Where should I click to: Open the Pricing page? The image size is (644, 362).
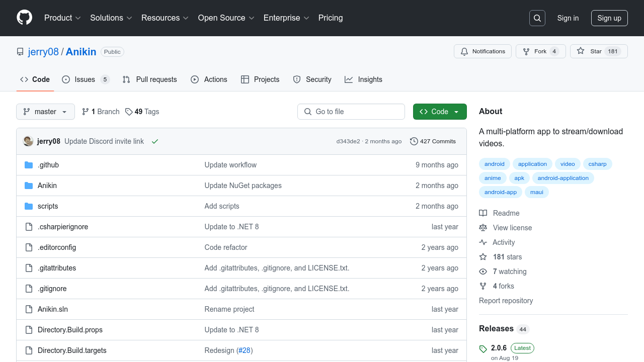(331, 18)
